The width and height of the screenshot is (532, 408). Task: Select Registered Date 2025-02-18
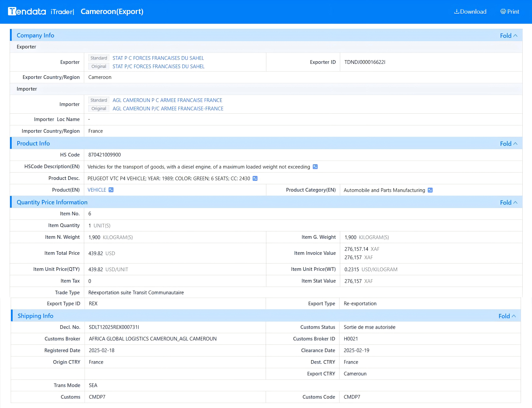(x=102, y=350)
